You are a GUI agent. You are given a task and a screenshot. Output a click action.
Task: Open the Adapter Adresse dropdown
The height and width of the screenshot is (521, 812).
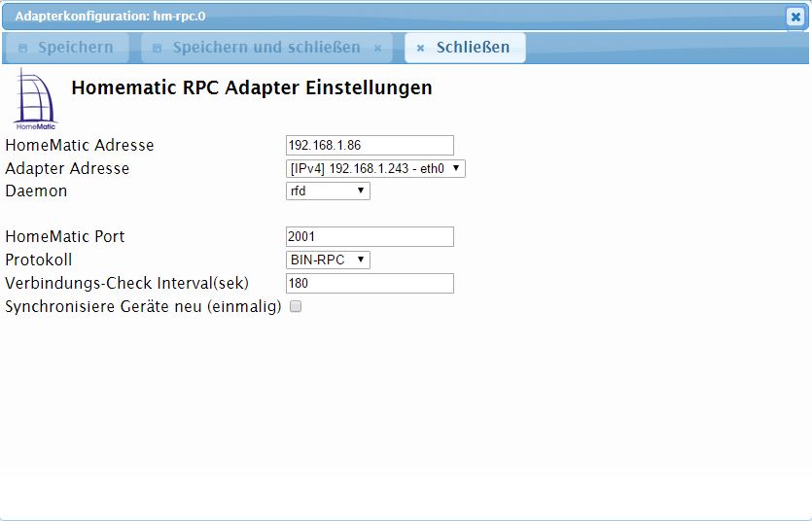pyautogui.click(x=375, y=169)
